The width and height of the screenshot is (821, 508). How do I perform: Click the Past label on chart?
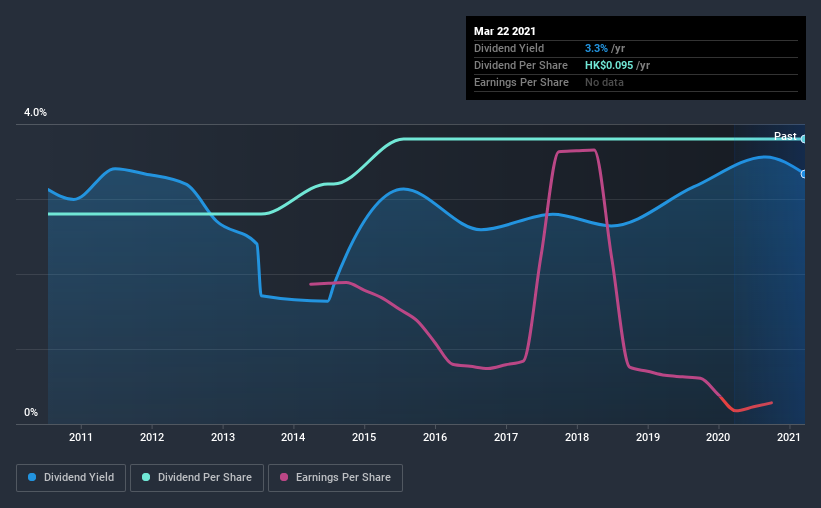pos(785,136)
